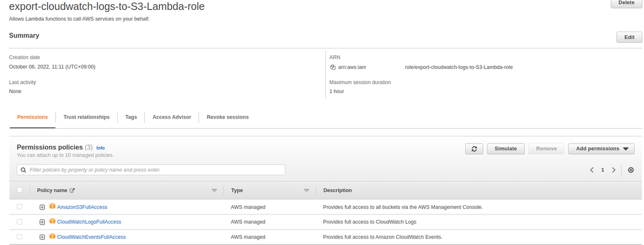Open the Trust relationships tab
This screenshot has width=644, height=245.
[x=87, y=117]
